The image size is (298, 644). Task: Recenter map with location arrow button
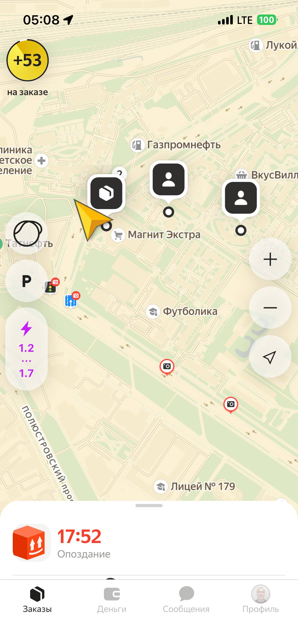coord(270,357)
